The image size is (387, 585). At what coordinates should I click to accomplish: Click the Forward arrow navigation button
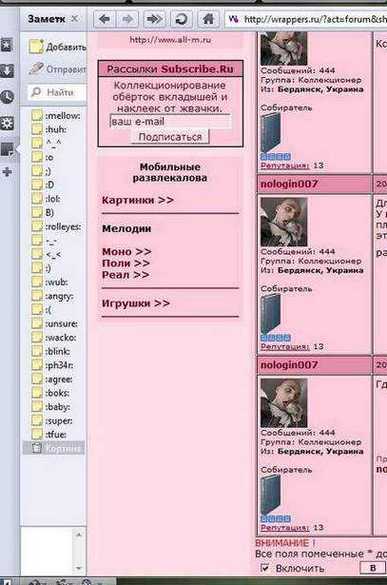click(128, 19)
